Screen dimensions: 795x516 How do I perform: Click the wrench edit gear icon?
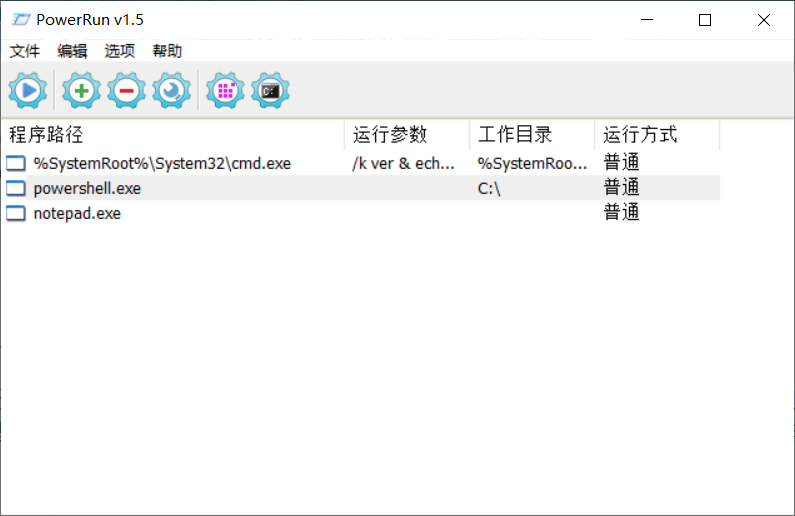pyautogui.click(x=171, y=91)
